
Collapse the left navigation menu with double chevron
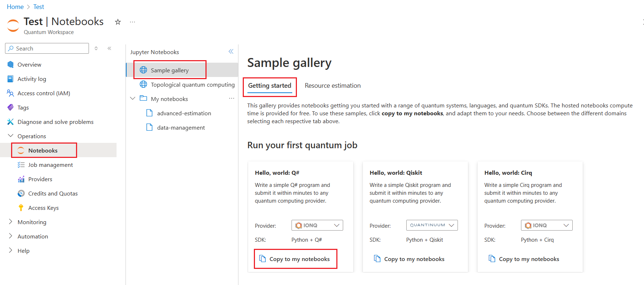[109, 48]
